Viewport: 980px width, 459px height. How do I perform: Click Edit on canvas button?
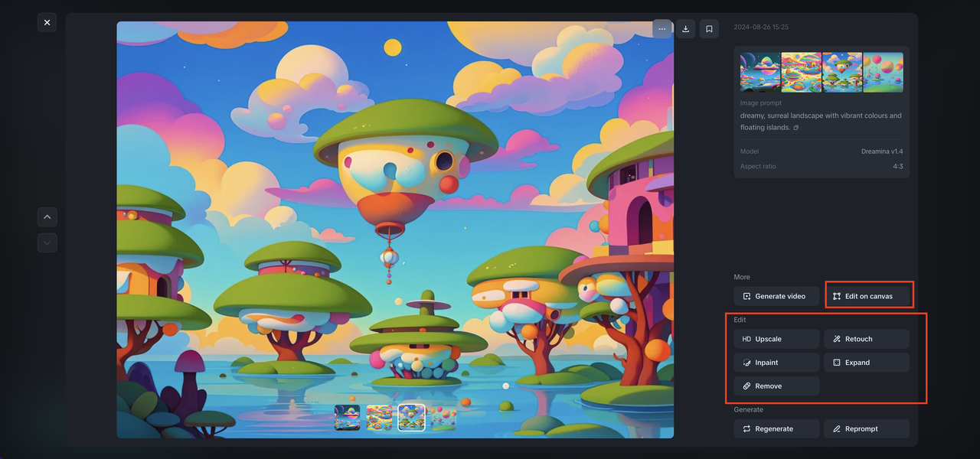click(x=868, y=296)
